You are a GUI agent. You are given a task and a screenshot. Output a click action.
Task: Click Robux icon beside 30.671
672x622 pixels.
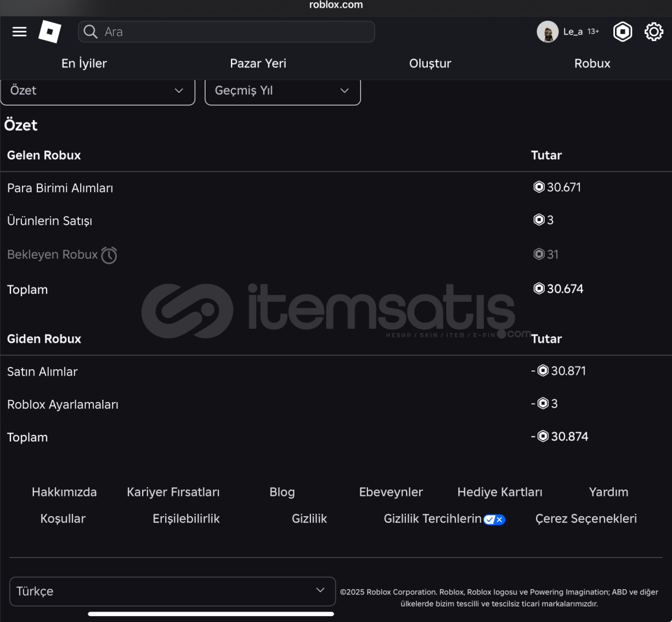(x=539, y=187)
